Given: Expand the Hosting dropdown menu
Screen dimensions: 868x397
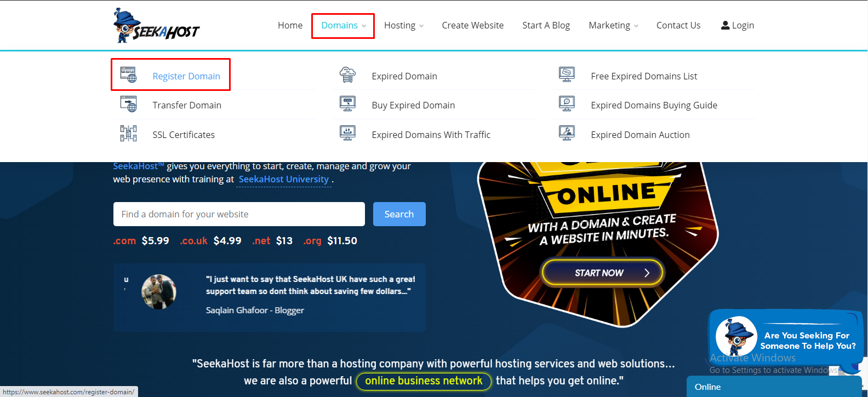Looking at the screenshot, I should coord(404,25).
